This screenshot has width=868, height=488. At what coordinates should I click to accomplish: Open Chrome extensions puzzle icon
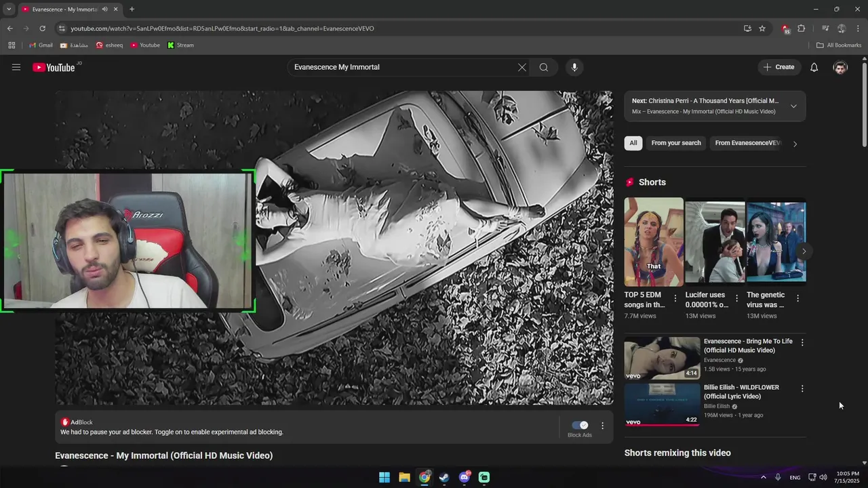pyautogui.click(x=802, y=28)
